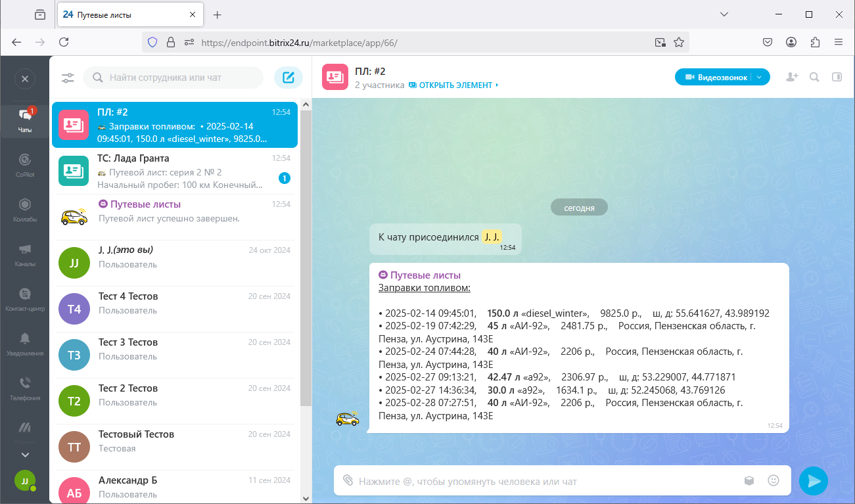Open the Видеозвонок dropdown arrow
Viewport: 855px width, 504px height.
pyautogui.click(x=760, y=78)
